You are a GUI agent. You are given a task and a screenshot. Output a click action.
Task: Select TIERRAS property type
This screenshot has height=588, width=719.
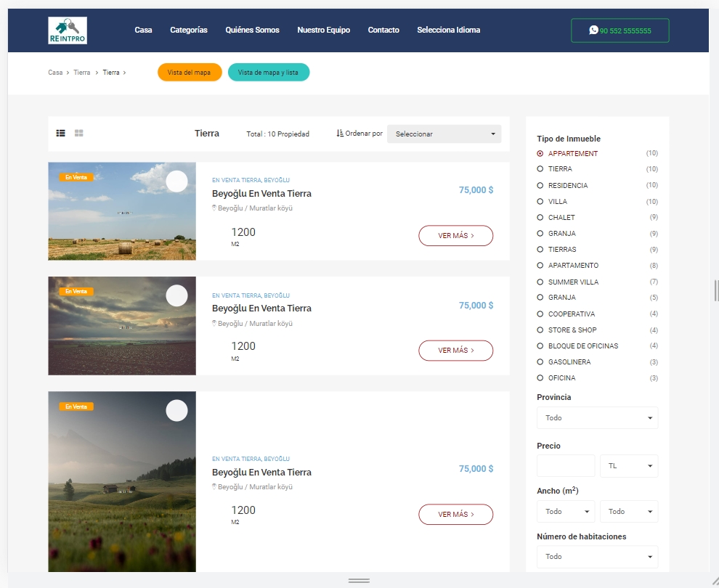[x=556, y=250]
